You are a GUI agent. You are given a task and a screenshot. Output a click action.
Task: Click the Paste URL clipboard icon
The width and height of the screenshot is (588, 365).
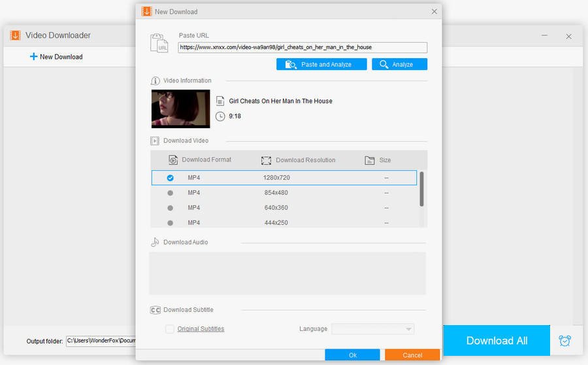point(159,43)
